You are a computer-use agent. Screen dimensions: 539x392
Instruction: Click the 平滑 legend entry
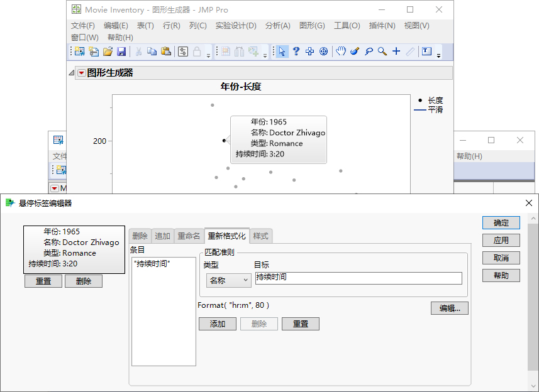pyautogui.click(x=429, y=110)
